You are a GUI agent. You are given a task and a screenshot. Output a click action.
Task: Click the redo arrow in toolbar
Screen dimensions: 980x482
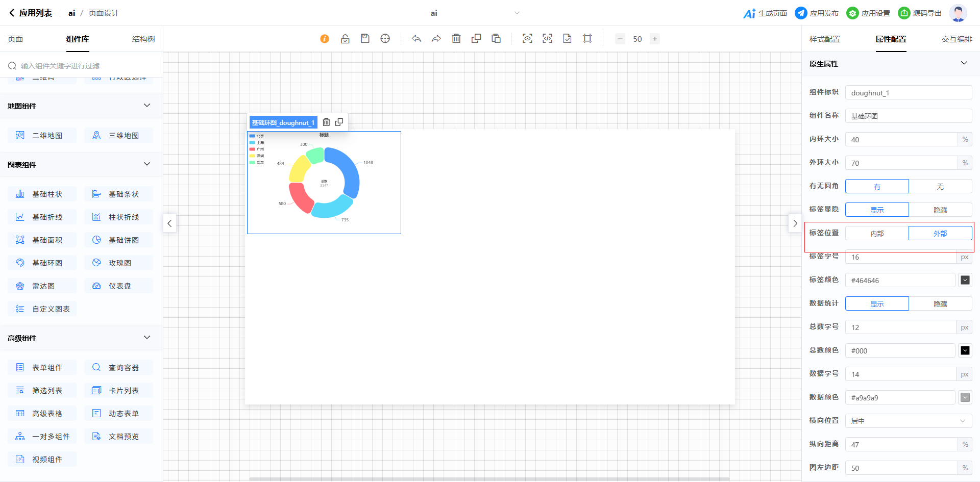(x=436, y=39)
